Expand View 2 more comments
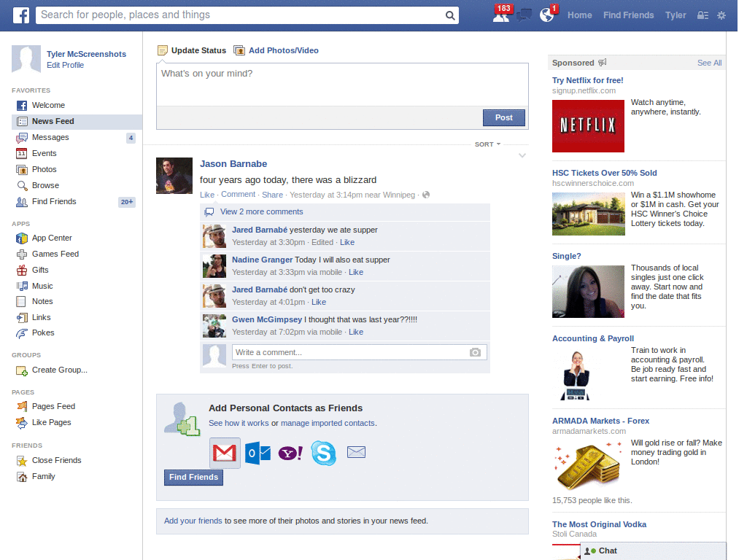The image size is (747, 560). click(261, 212)
